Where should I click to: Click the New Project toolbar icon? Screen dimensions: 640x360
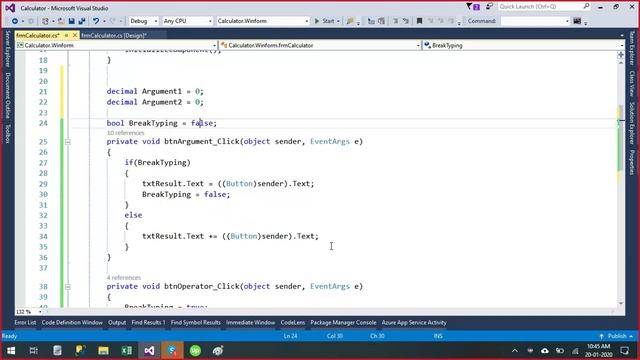(x=45, y=21)
